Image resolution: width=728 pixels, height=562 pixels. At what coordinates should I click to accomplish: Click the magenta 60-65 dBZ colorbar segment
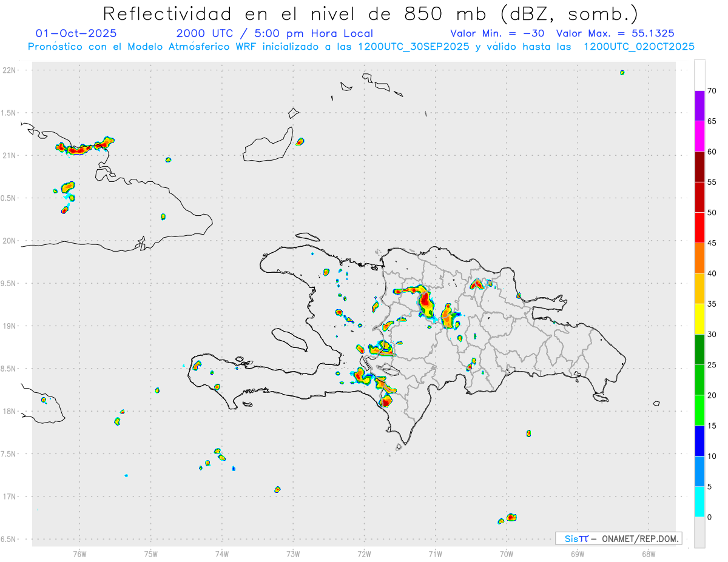point(699,136)
